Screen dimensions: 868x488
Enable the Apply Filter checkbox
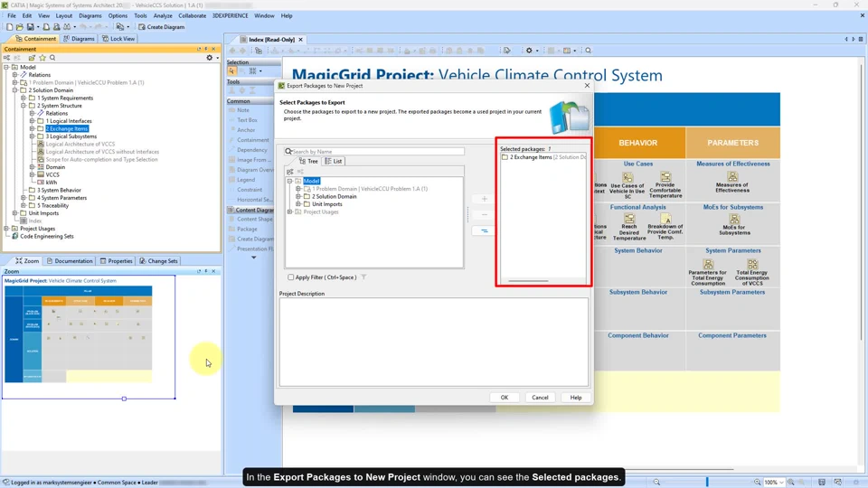tap(290, 277)
